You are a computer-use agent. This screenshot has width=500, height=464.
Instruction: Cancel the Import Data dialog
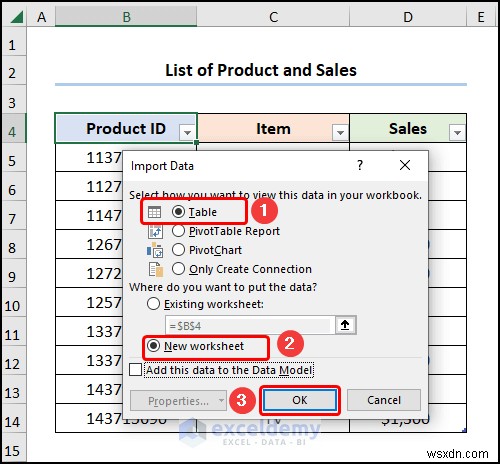(x=384, y=400)
